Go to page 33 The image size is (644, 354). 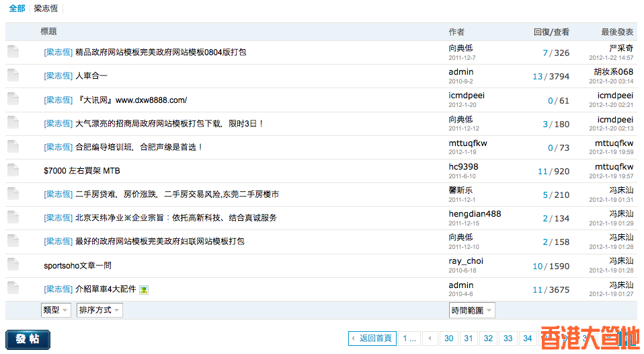pos(508,339)
